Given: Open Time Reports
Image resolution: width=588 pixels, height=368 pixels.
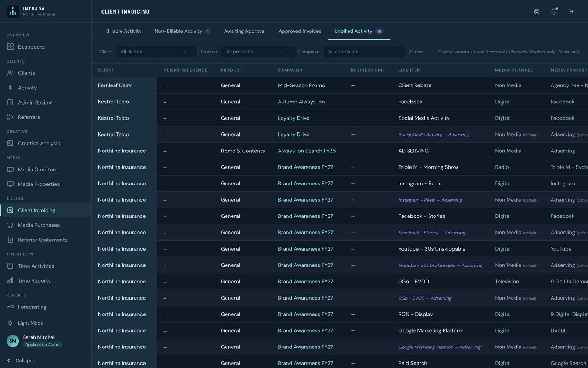Looking at the screenshot, I should tap(46, 280).
